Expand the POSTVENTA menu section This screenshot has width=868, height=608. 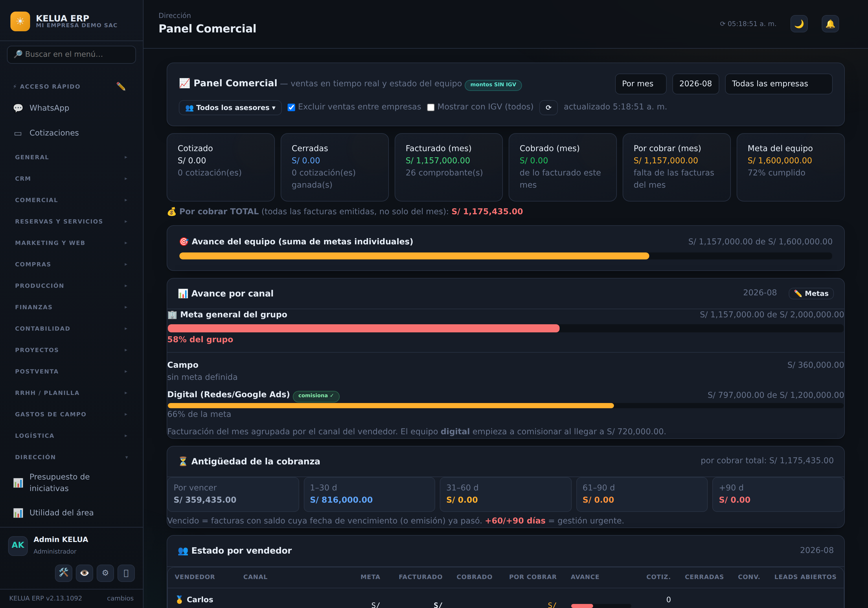(x=71, y=371)
